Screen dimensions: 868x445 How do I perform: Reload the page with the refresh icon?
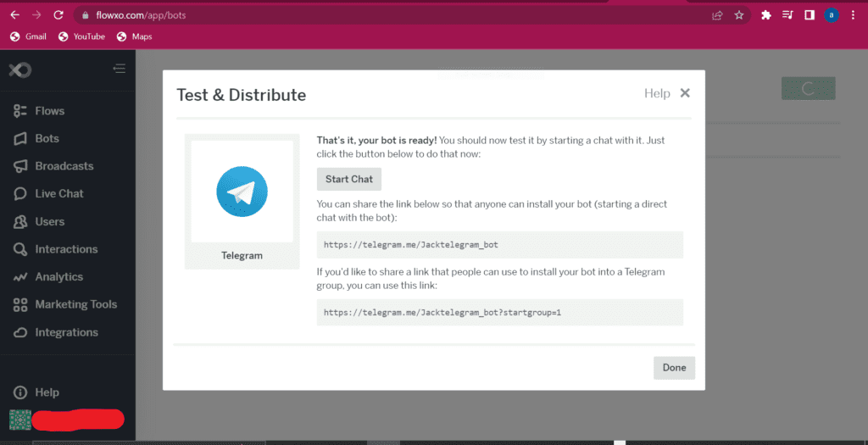point(58,15)
